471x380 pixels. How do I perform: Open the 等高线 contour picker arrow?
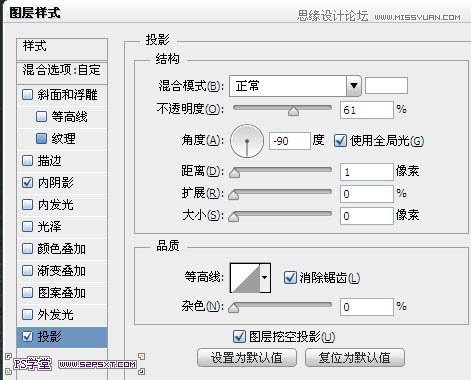click(x=265, y=278)
